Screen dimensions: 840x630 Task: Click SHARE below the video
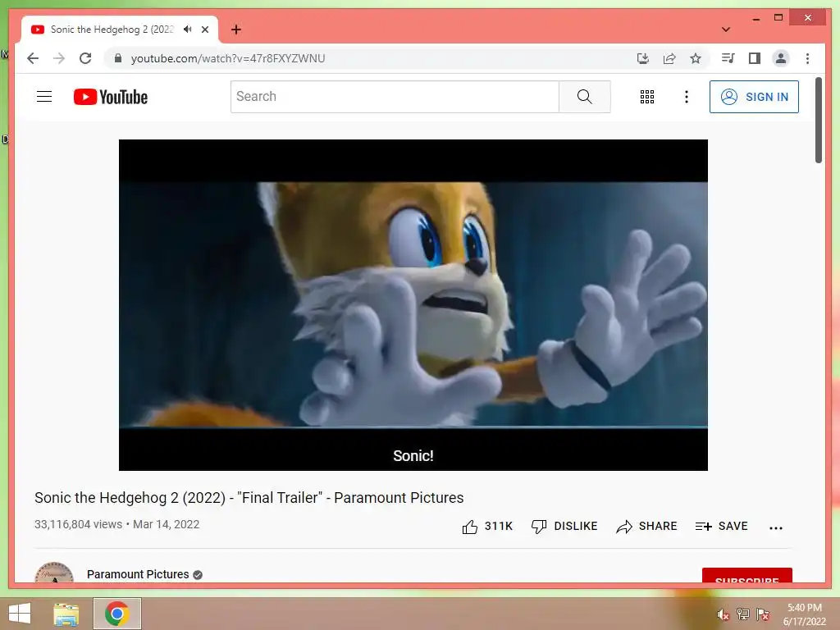[646, 527]
